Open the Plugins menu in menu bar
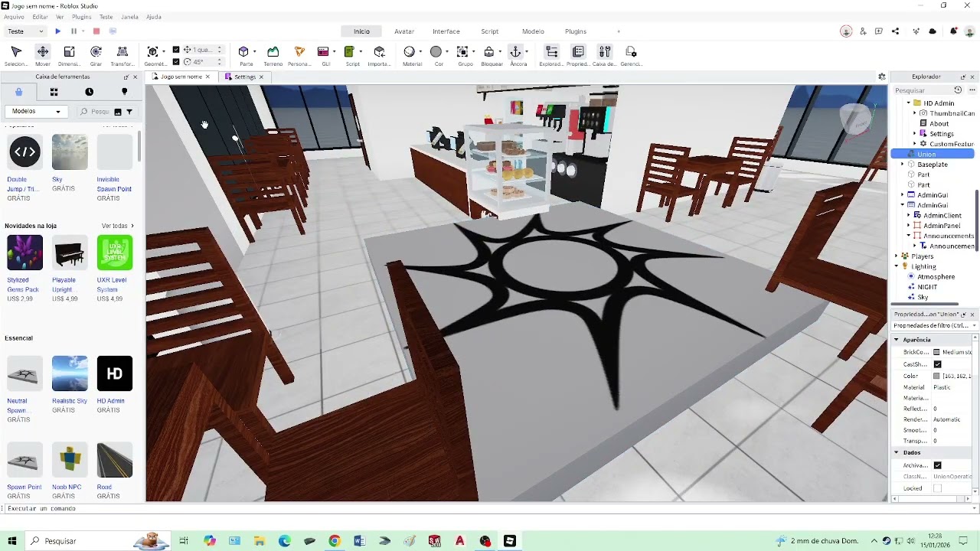The width and height of the screenshot is (980, 551). tap(81, 17)
